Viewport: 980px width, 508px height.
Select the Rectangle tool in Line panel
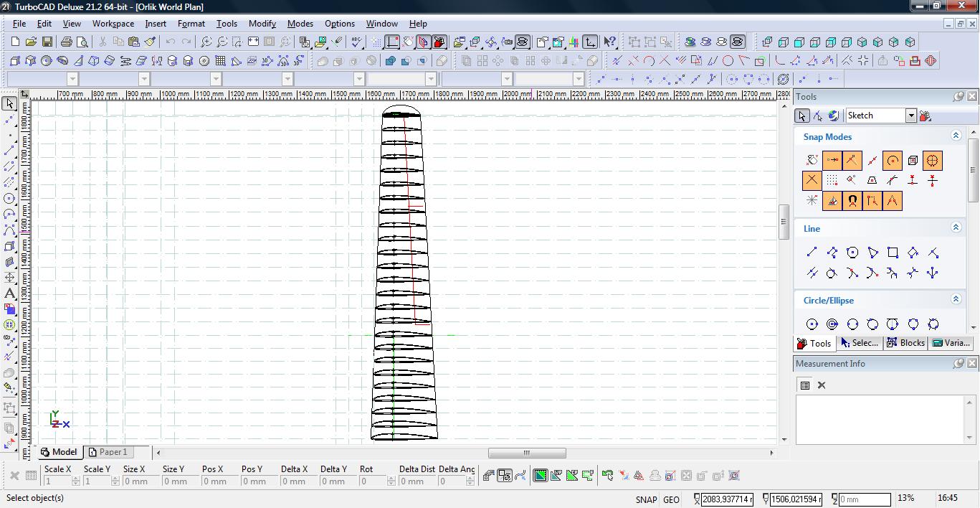tap(893, 253)
